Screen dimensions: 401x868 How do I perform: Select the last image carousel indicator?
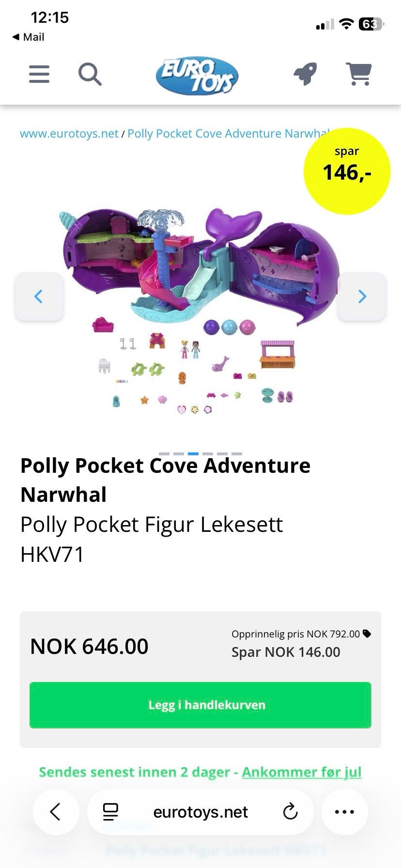point(237,454)
